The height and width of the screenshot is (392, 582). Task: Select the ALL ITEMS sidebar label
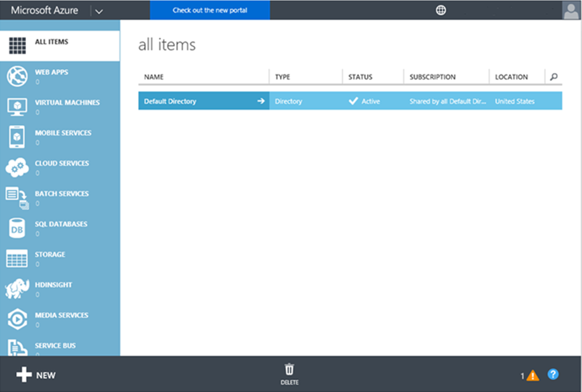[52, 41]
